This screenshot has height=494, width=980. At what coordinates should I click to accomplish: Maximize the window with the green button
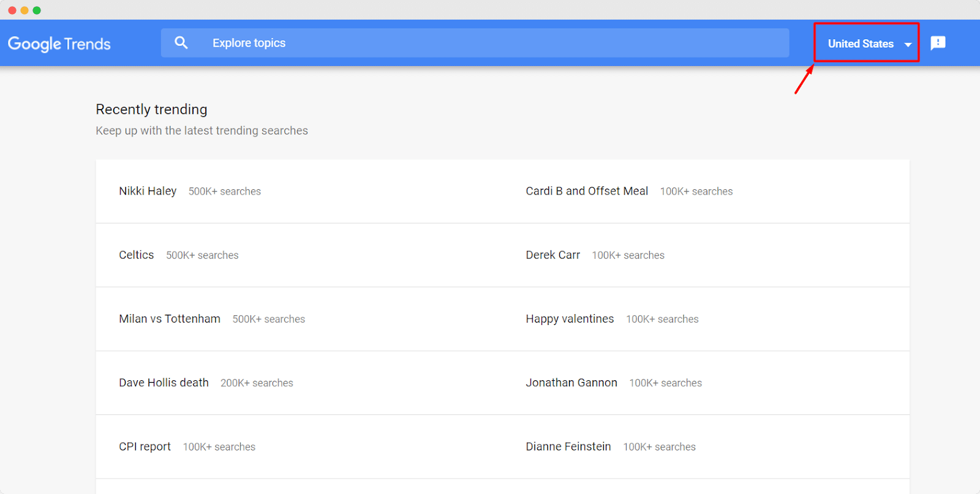(37, 10)
